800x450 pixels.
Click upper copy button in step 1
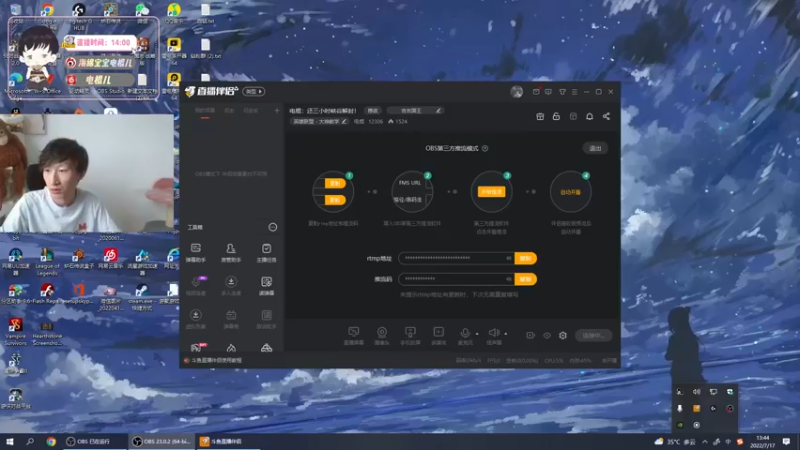click(335, 184)
